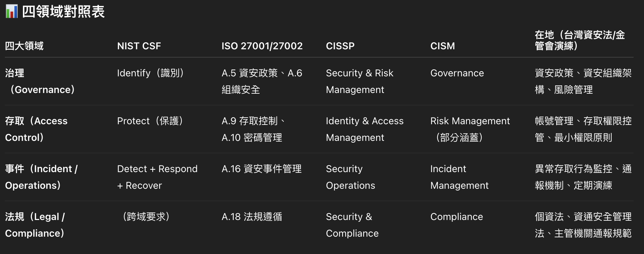
Task: Click the 四大領域 column header
Action: [x=24, y=46]
